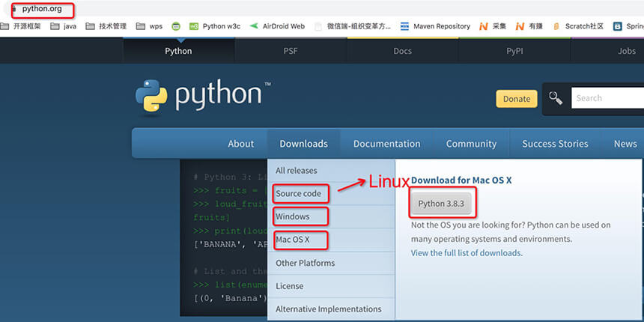Select Alternative Implementations in Downloads menu

pos(331,309)
